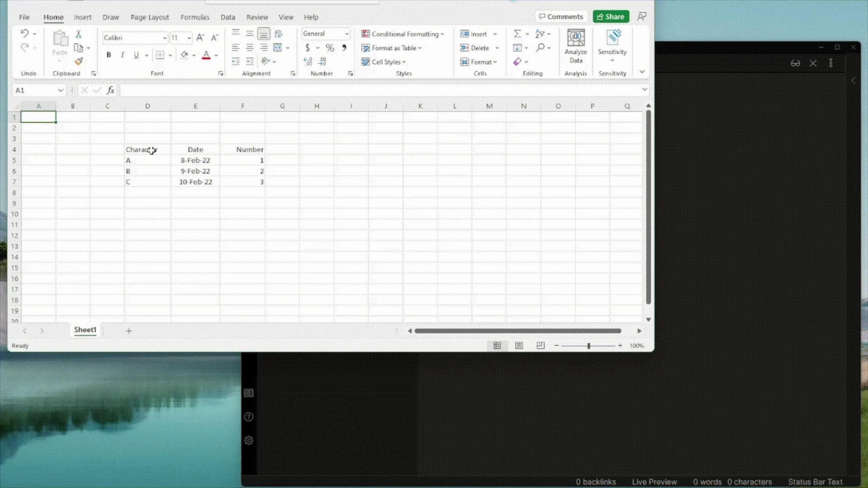The height and width of the screenshot is (488, 868).
Task: Switch to the Page Layout tab
Action: 150,17
